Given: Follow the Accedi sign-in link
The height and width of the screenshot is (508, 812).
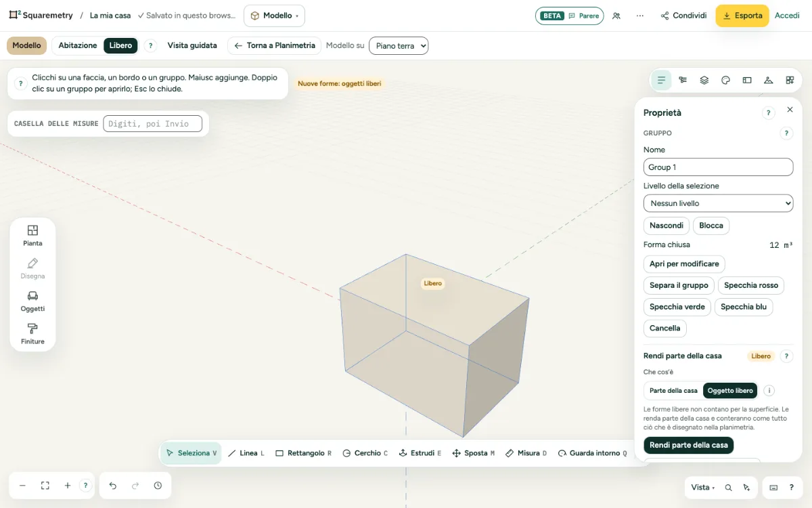Looking at the screenshot, I should (x=787, y=16).
